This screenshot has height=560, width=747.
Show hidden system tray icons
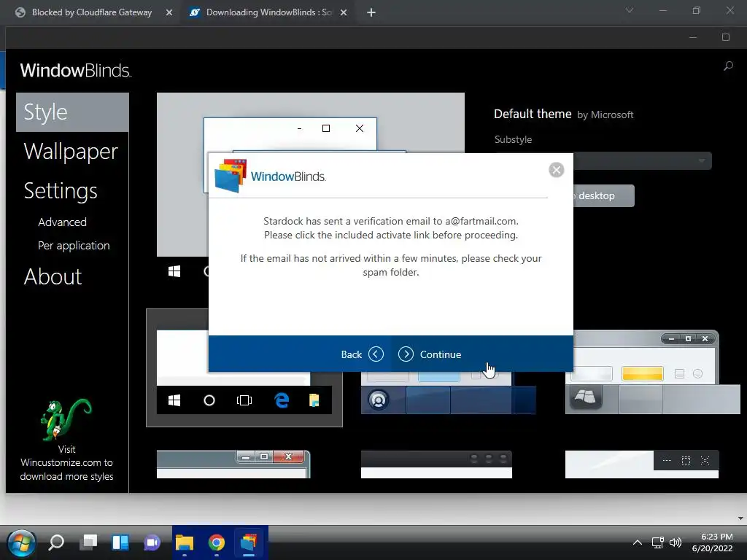[x=637, y=542]
